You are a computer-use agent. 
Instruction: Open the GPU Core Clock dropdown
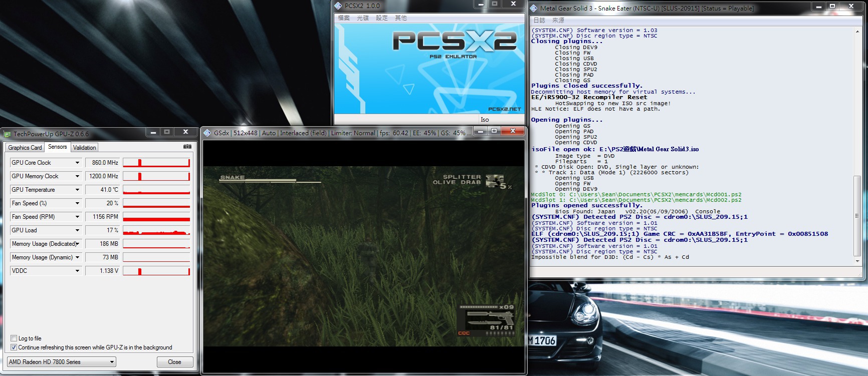pos(77,163)
